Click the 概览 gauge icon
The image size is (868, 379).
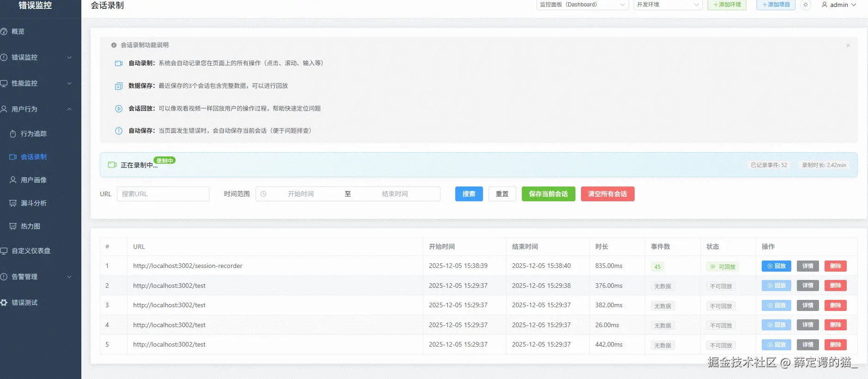click(x=4, y=31)
